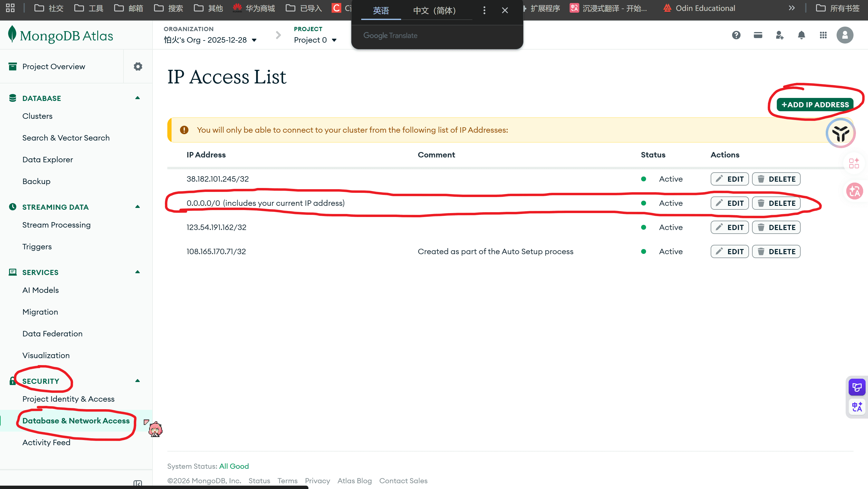Open Data Explorer

point(47,160)
